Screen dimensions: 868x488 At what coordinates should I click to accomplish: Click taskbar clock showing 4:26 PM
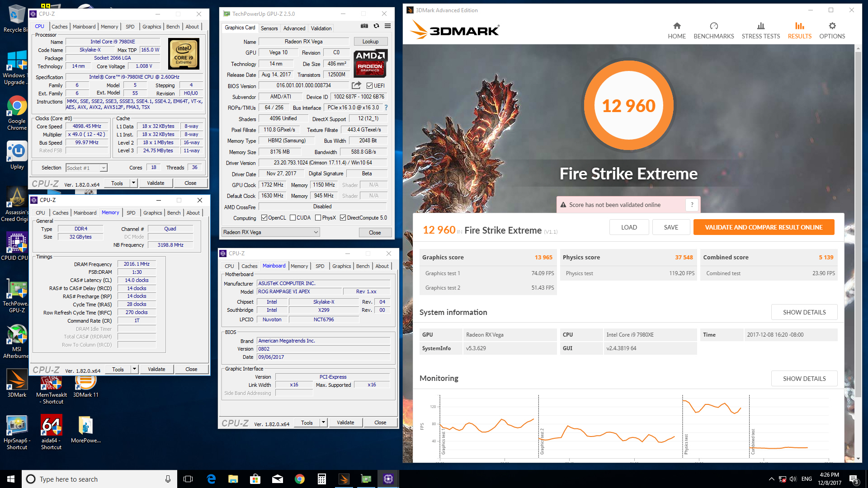[x=830, y=479]
